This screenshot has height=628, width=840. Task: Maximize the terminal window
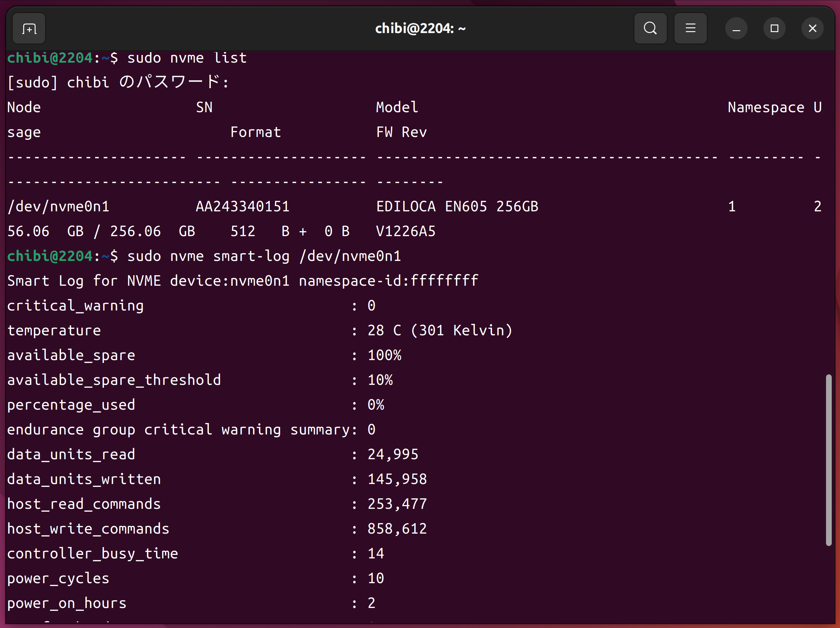pyautogui.click(x=774, y=29)
